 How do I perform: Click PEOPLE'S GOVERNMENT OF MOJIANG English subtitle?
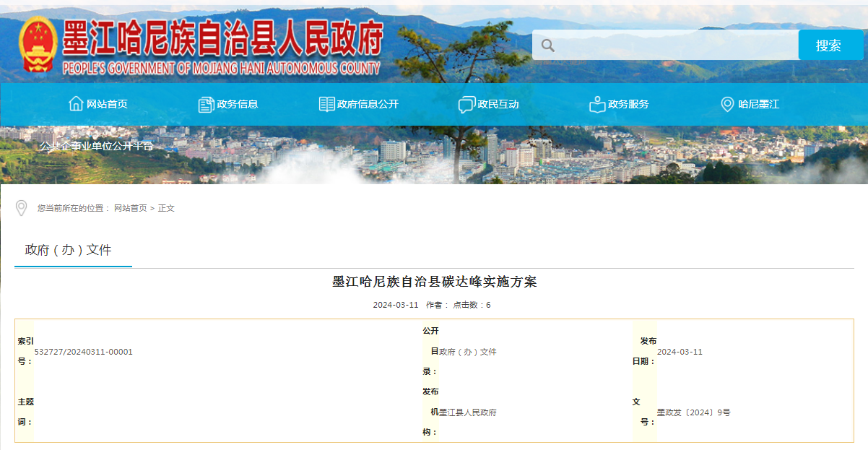221,69
